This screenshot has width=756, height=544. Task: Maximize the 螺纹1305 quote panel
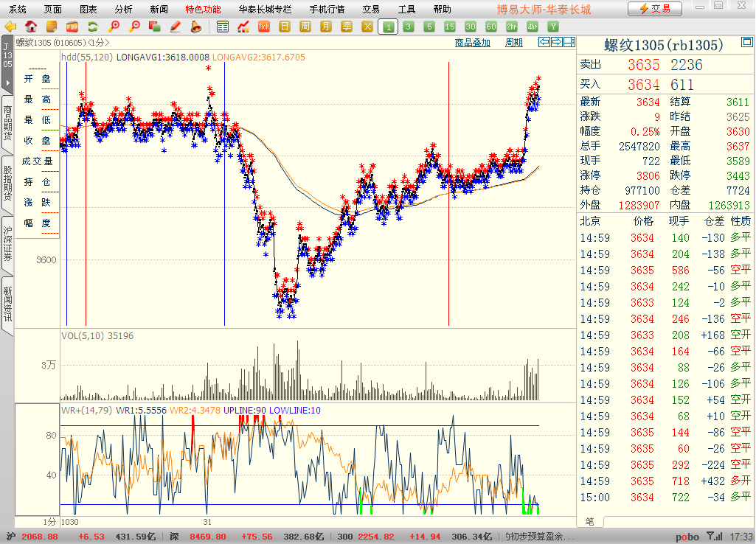coord(747,43)
